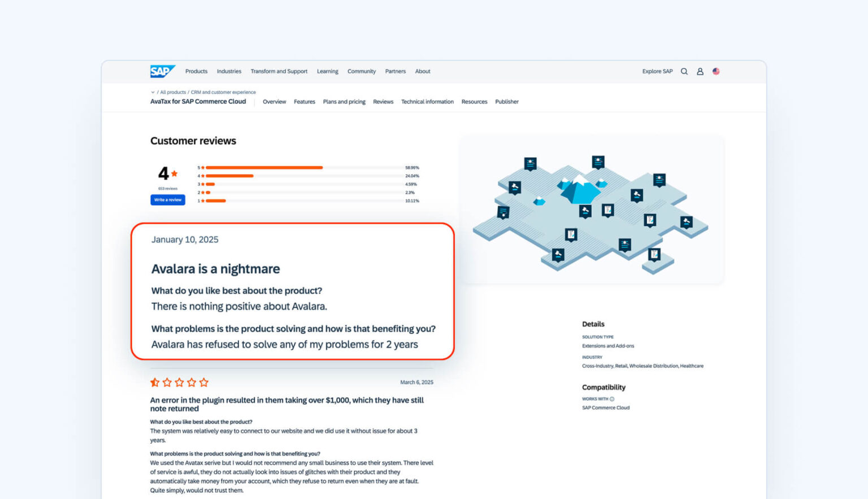
Task: Open the All products breadcrumb link
Action: click(x=172, y=92)
